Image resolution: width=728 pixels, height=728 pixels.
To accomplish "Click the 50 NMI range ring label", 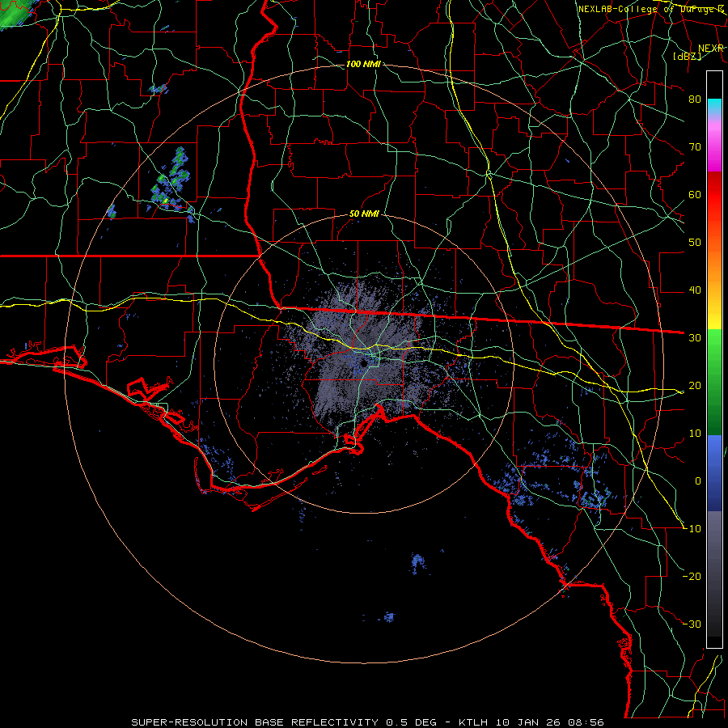I will tap(365, 214).
